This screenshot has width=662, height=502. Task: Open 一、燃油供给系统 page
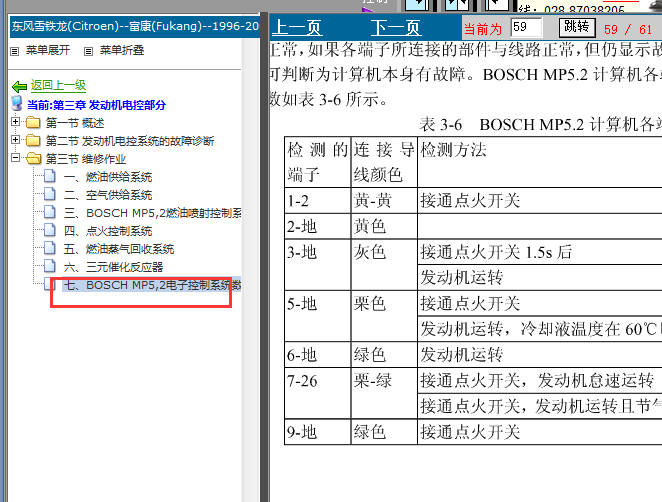(108, 177)
